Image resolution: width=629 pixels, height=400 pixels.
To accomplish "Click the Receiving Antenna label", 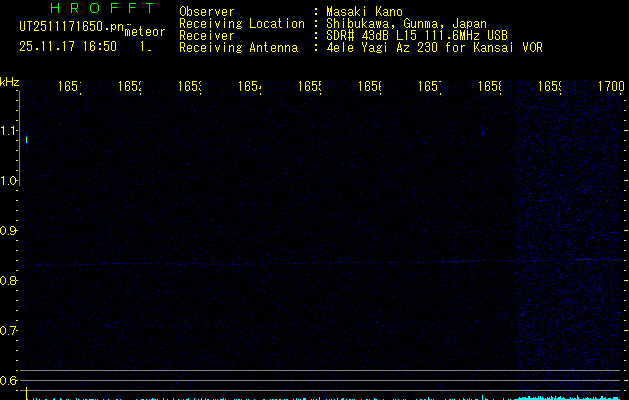I will pos(239,48).
